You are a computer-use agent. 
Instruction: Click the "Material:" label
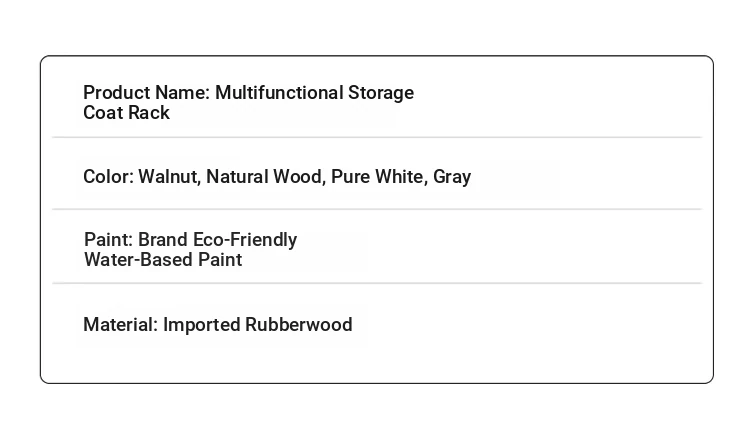pyautogui.click(x=121, y=324)
